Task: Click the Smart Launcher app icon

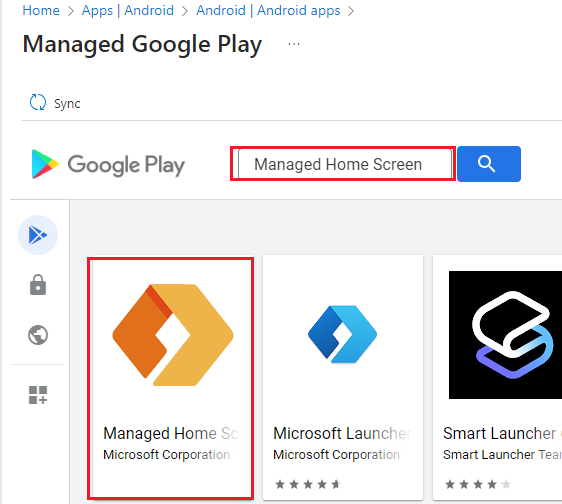Action: [505, 335]
